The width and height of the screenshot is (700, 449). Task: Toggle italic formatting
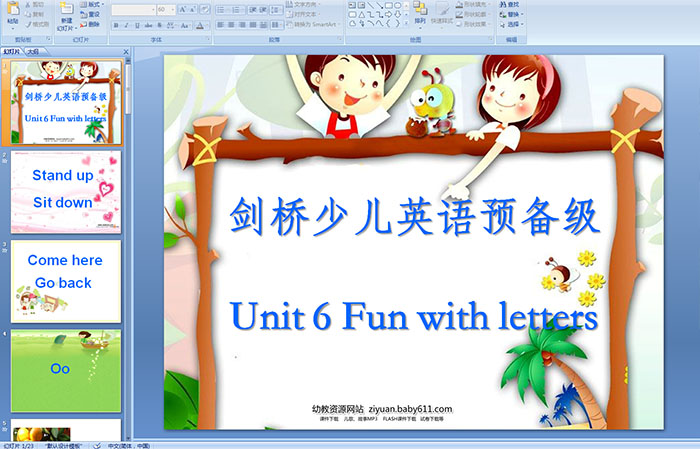[x=126, y=25]
